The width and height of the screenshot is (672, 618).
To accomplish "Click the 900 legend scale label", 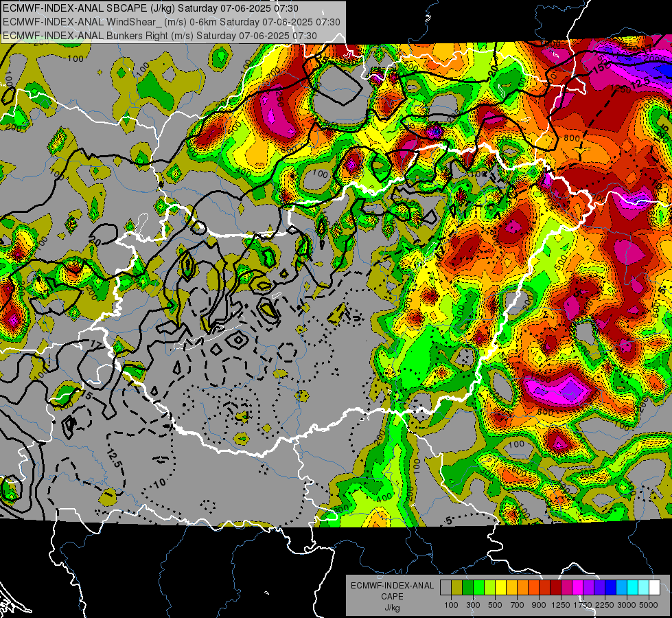I will [539, 605].
